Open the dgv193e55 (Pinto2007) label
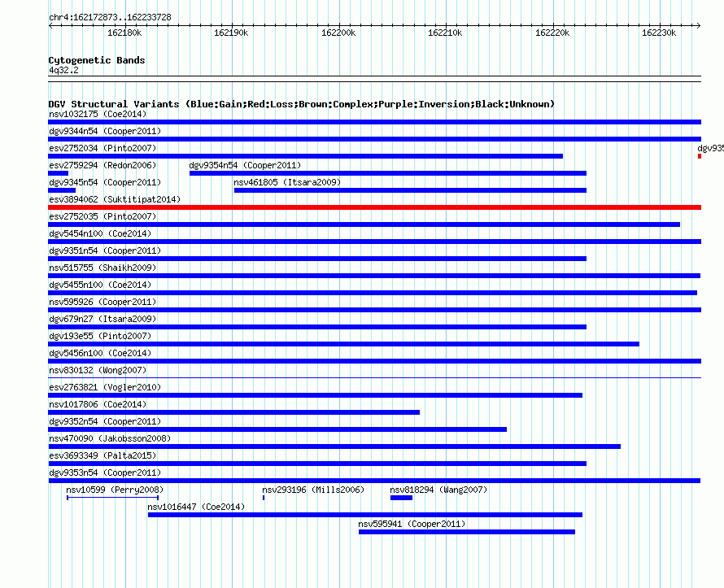The width and height of the screenshot is (724, 588). [100, 336]
